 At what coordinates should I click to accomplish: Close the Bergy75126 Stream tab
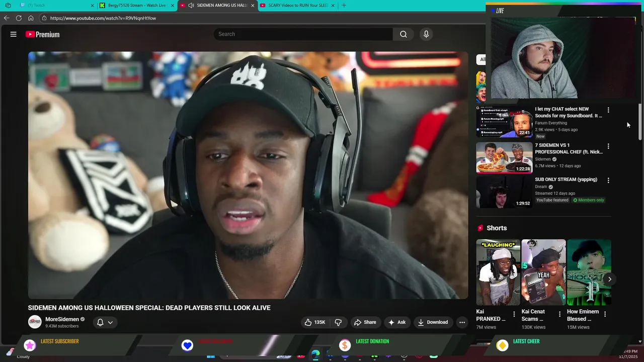pyautogui.click(x=173, y=6)
